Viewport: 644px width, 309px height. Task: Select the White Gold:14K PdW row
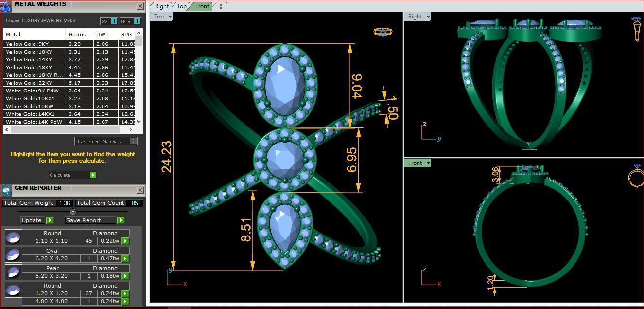pyautogui.click(x=70, y=122)
